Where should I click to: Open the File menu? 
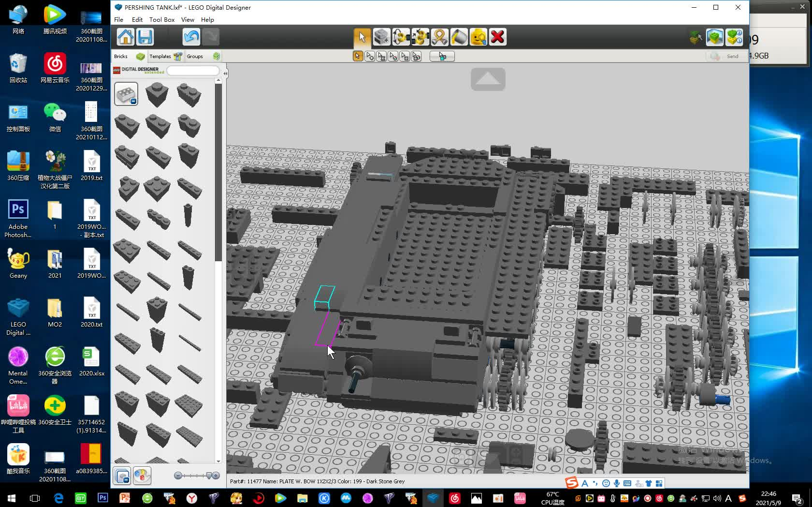[x=118, y=20]
